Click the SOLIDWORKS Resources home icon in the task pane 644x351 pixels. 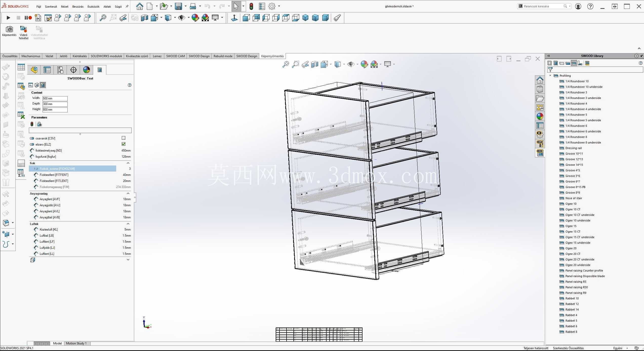(540, 80)
